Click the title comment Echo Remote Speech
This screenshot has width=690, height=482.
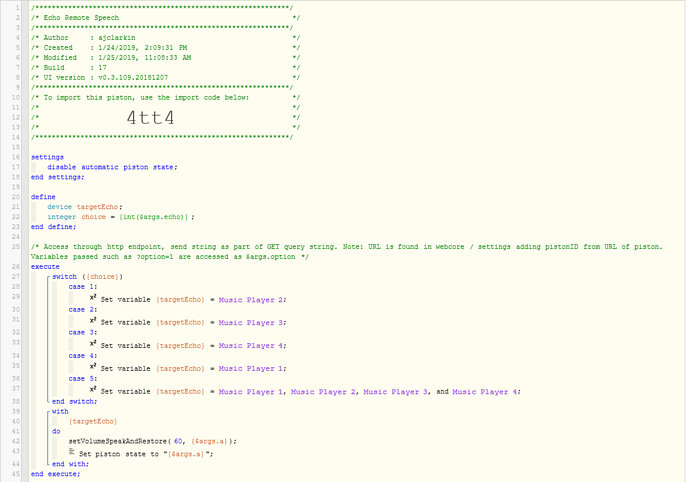pyautogui.click(x=81, y=18)
